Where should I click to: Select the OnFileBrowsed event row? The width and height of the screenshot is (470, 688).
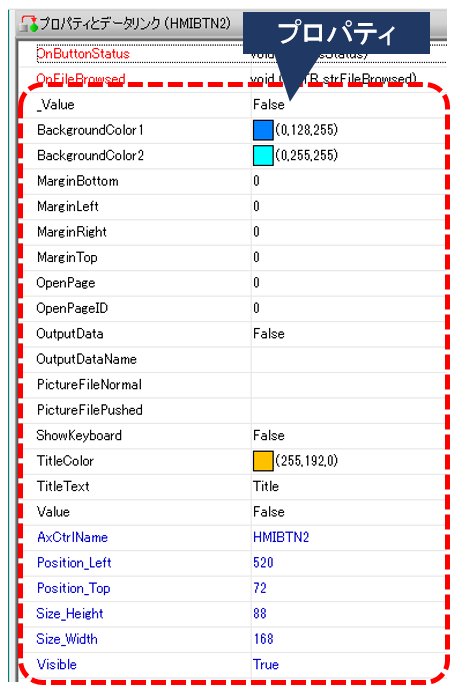[233, 79]
